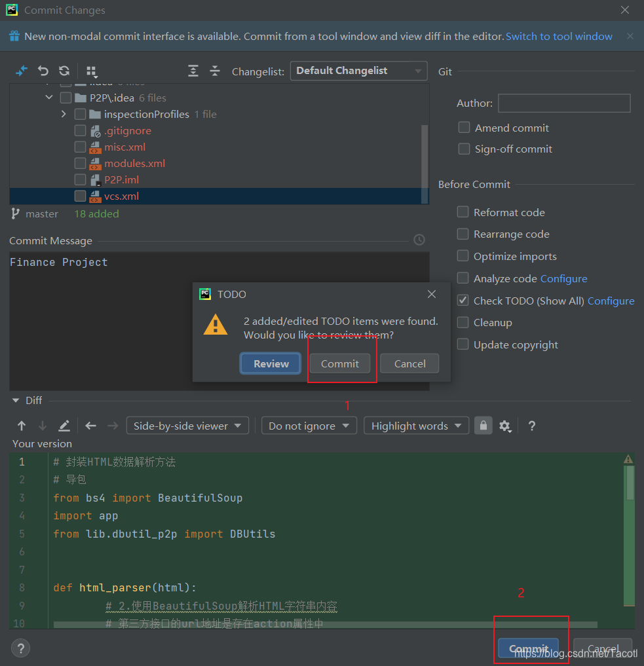Click in the Author field
The image size is (644, 666).
click(564, 103)
